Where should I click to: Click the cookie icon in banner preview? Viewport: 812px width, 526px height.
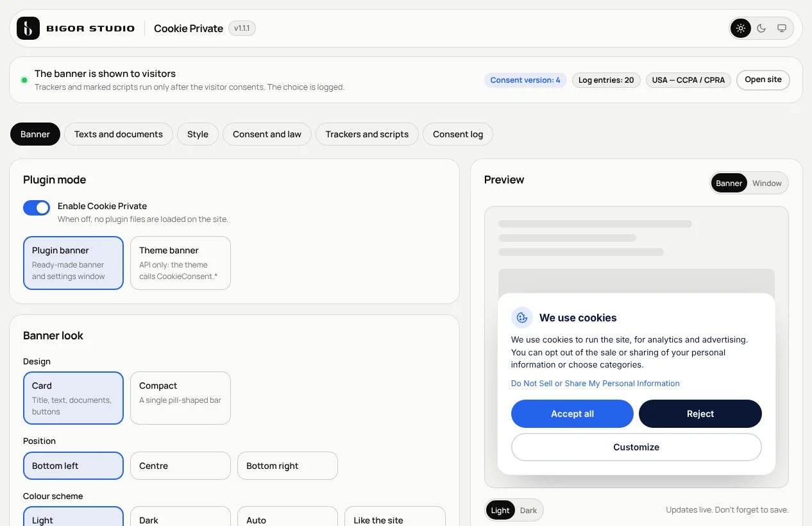[522, 318]
